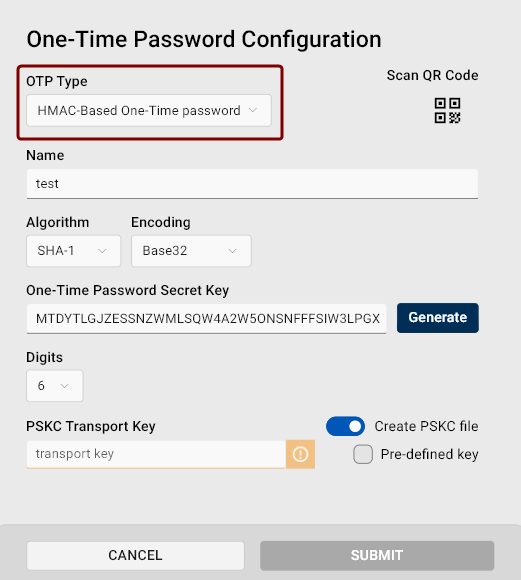This screenshot has height=580, width=521.
Task: Click the Generate button
Action: 438,318
